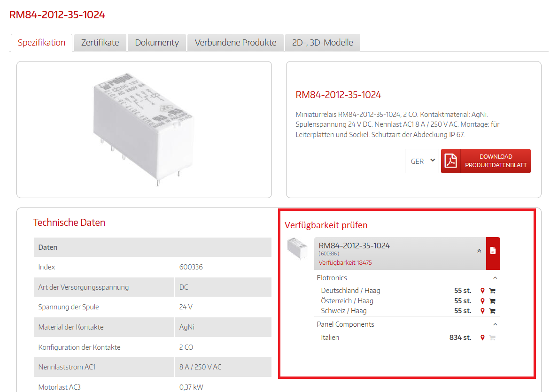Click Download Produktdatenblatt button
The image size is (550, 392).
click(496, 161)
